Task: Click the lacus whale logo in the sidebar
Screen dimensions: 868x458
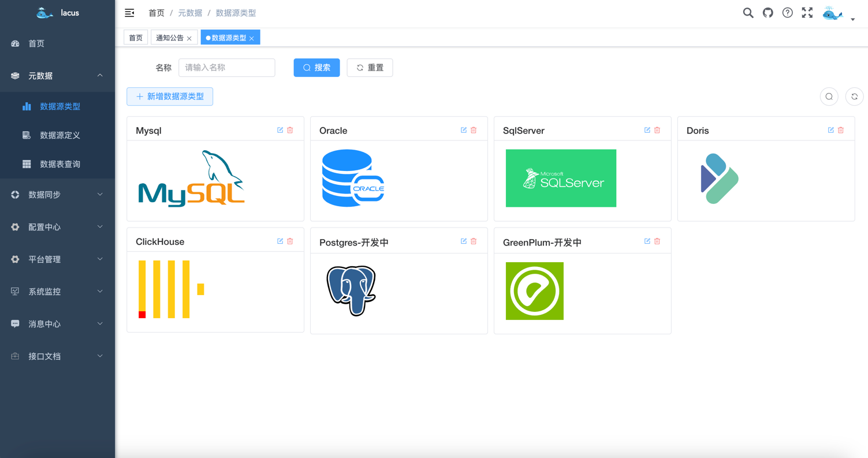Action: tap(44, 13)
